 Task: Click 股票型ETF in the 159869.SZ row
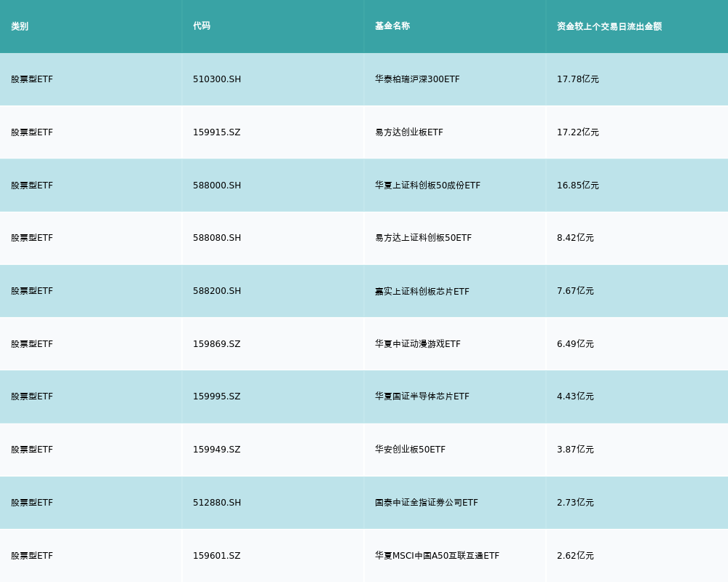(x=32, y=344)
